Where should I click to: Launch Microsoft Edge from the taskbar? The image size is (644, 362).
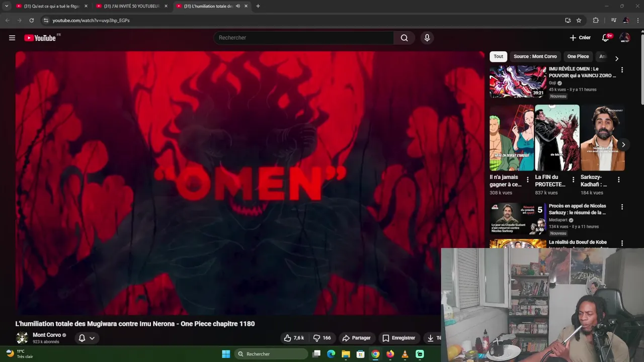pyautogui.click(x=331, y=354)
